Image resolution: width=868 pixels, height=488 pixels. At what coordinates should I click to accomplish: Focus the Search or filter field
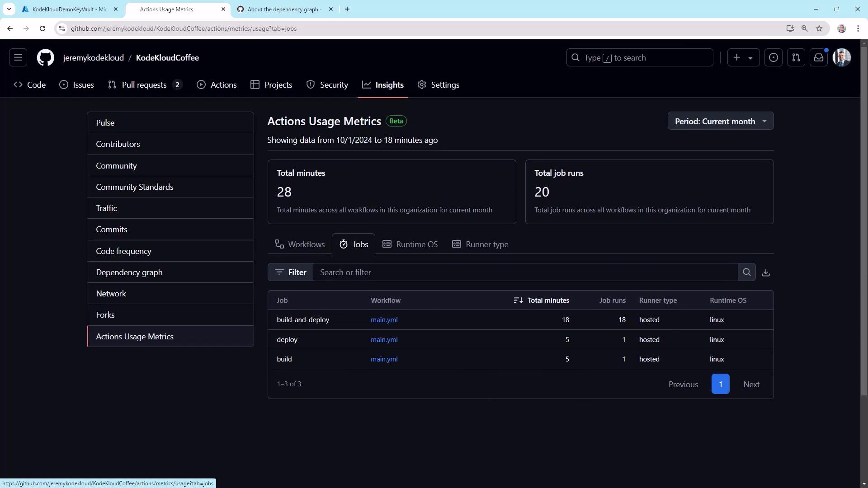(524, 272)
